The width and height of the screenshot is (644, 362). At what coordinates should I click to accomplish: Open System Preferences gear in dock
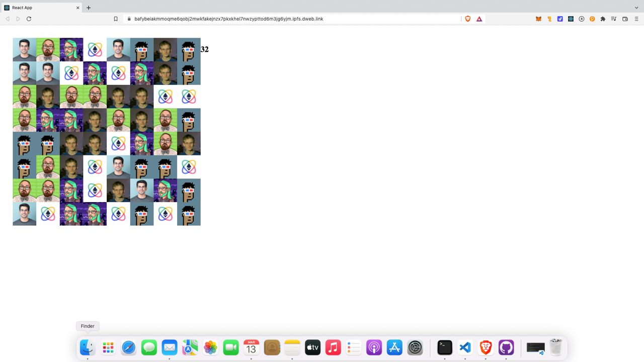click(x=415, y=347)
